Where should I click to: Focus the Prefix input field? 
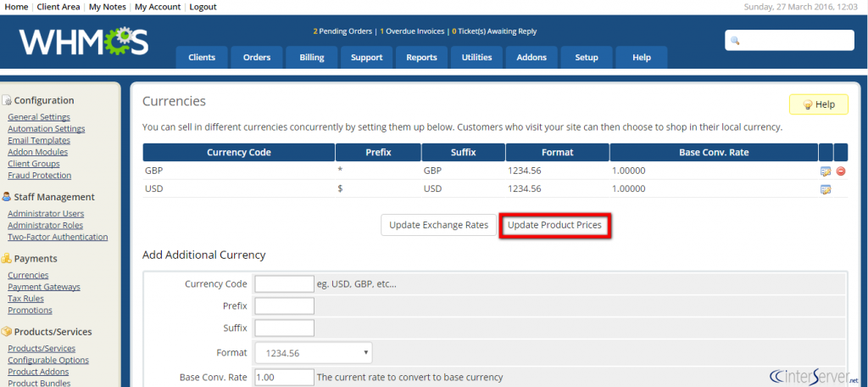[x=285, y=306]
